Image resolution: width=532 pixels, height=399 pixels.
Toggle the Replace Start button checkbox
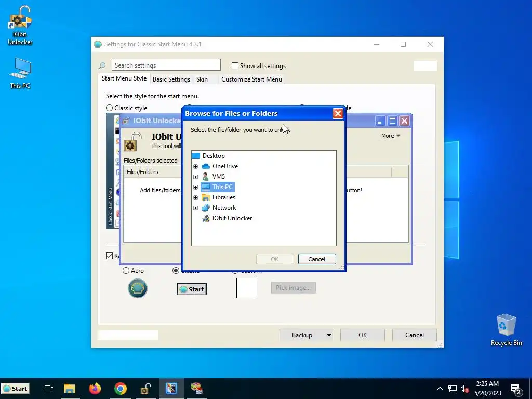[109, 256]
